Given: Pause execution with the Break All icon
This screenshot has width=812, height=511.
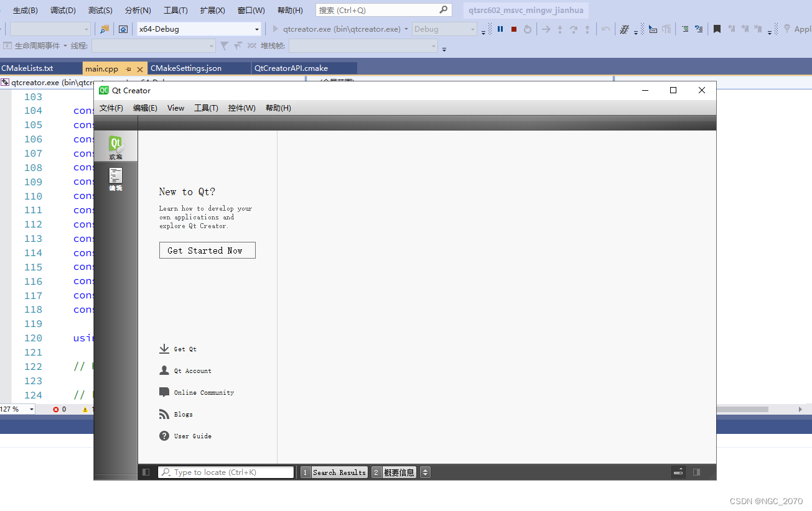Looking at the screenshot, I should pyautogui.click(x=500, y=29).
